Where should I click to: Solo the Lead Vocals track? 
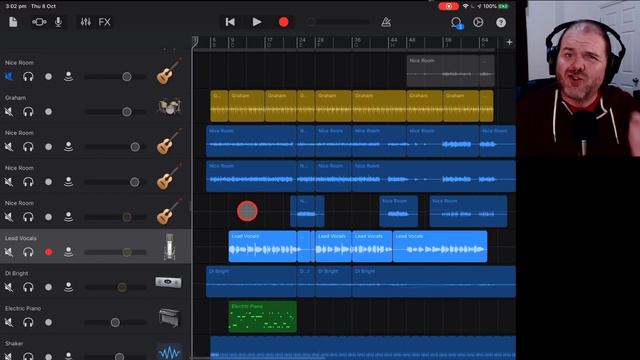coord(28,252)
